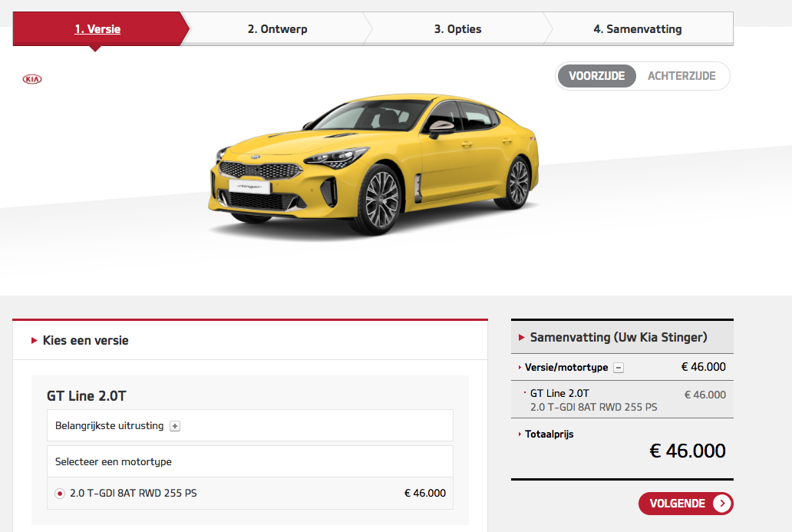Open the 1. Versie step tab
Viewport: 792px width, 532px height.
coord(97,29)
